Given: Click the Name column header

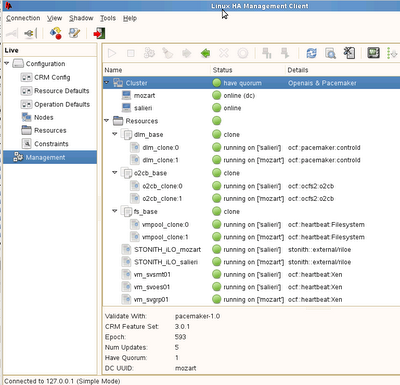Looking at the screenshot, I should [x=113, y=70].
